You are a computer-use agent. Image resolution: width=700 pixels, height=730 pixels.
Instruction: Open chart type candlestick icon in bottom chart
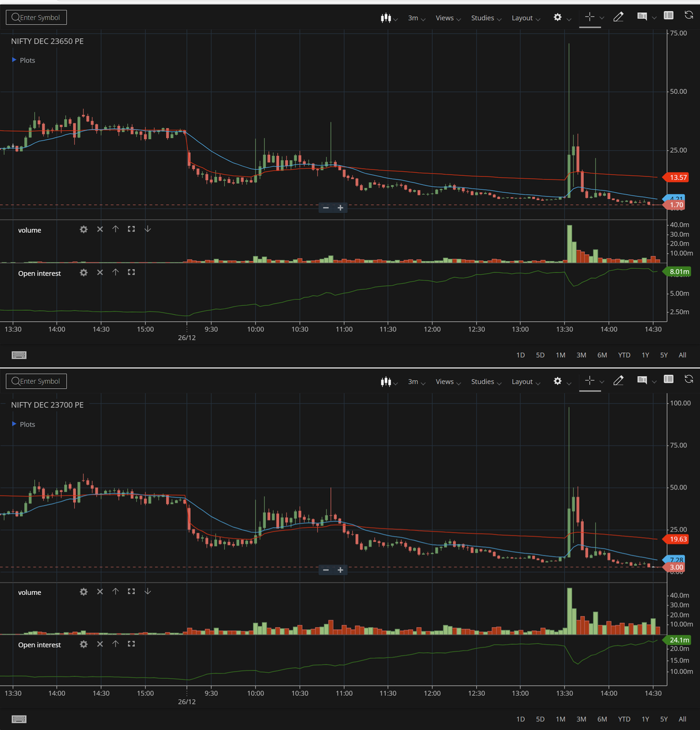click(x=386, y=381)
